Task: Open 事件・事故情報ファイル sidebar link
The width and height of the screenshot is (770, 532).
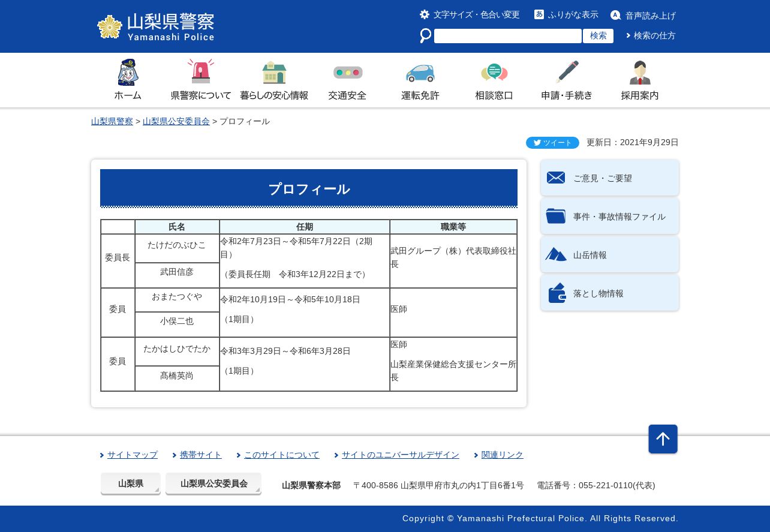Action: coord(610,216)
